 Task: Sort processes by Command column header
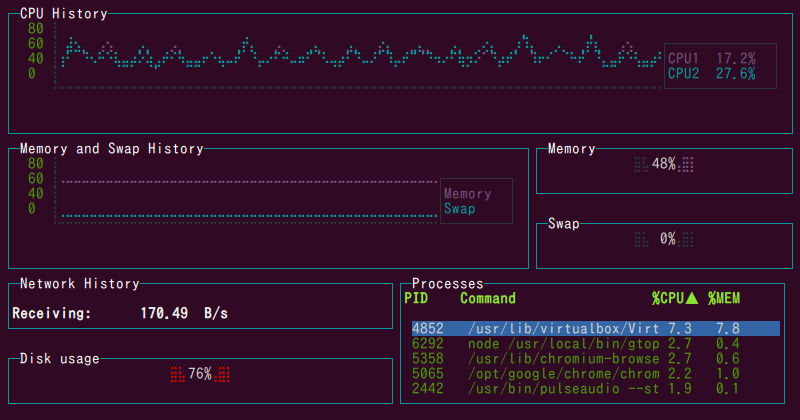coord(488,298)
